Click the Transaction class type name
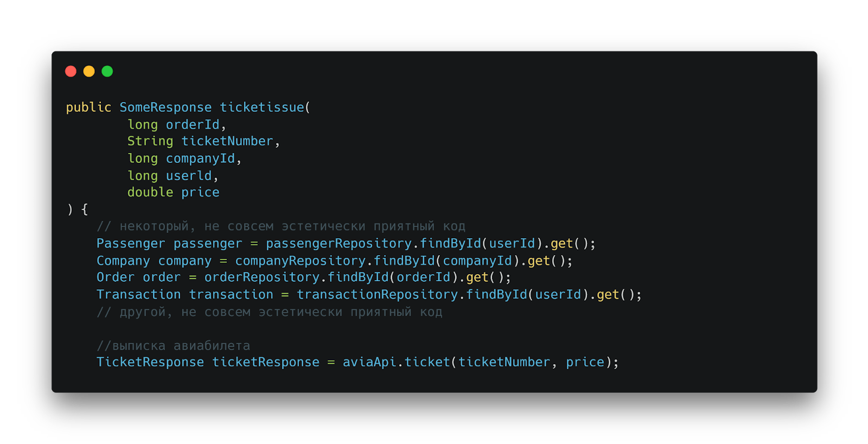This screenshot has height=444, width=868. pos(138,295)
